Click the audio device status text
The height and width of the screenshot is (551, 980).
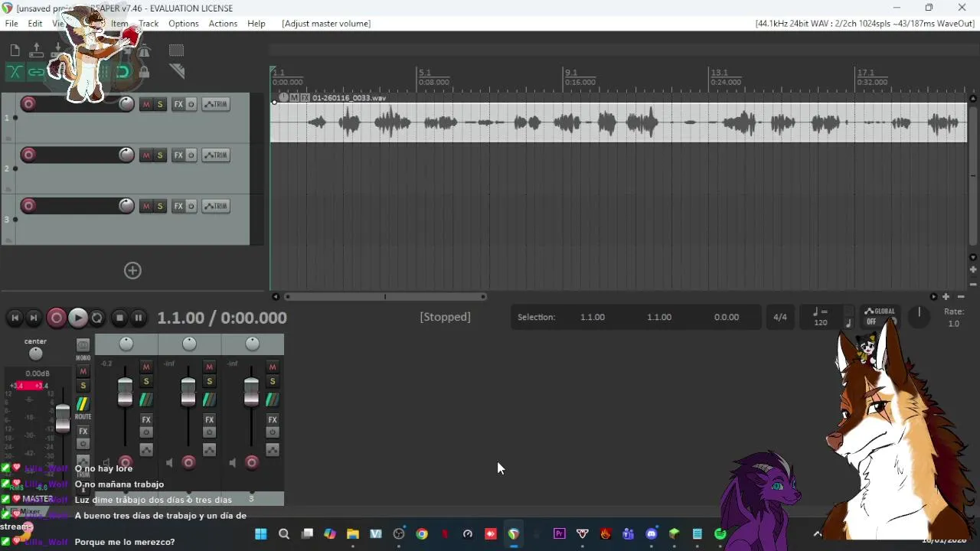(x=865, y=24)
